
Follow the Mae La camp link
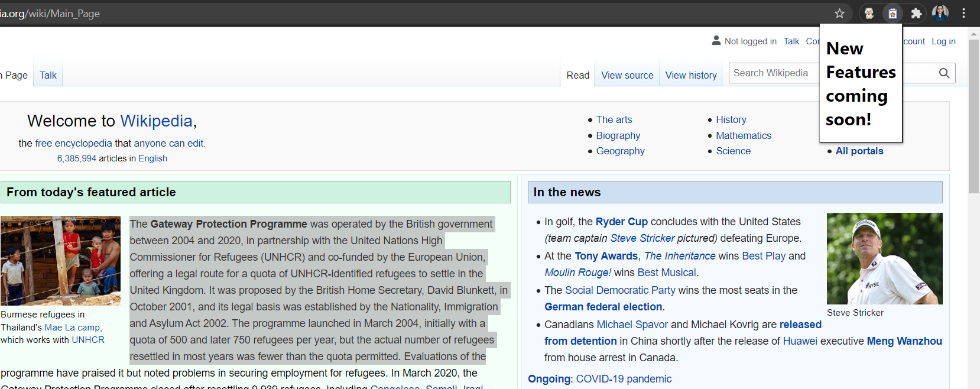pyautogui.click(x=72, y=327)
